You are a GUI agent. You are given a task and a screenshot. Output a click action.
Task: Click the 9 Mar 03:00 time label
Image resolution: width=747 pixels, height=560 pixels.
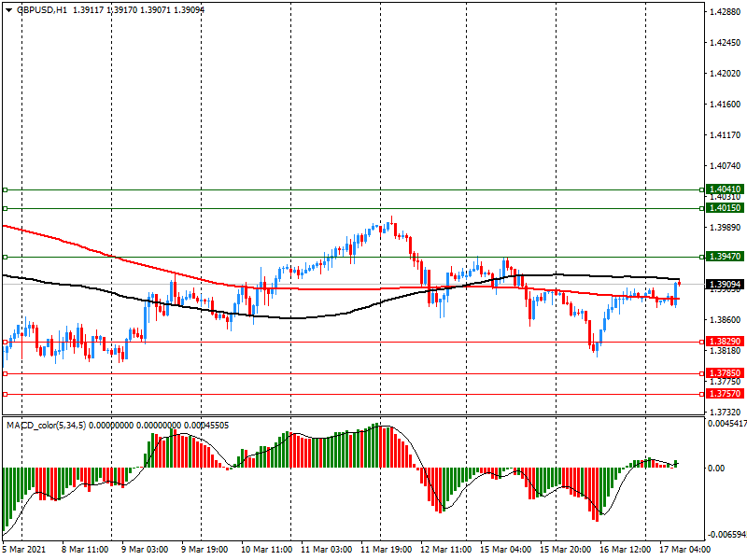pos(145,550)
